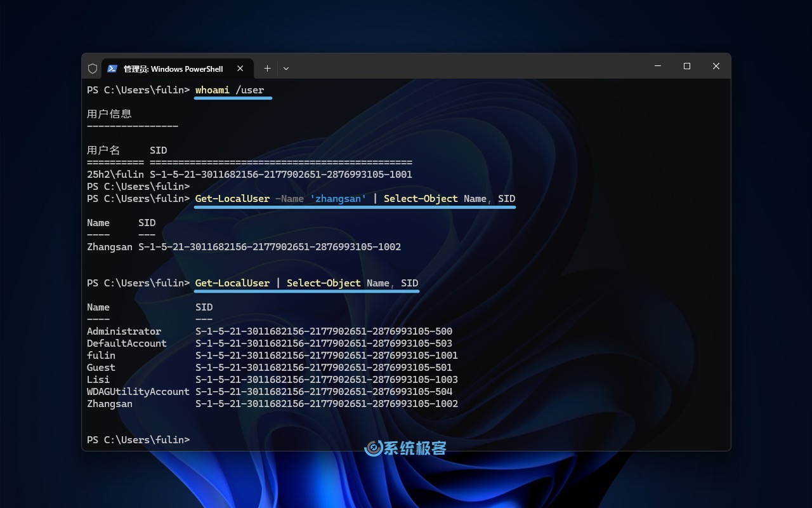Click the shield icon in the title bar
The height and width of the screenshot is (508, 812).
point(93,68)
